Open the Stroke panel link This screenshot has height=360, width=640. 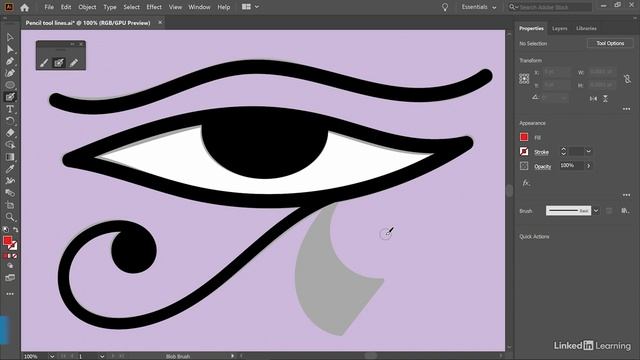541,152
